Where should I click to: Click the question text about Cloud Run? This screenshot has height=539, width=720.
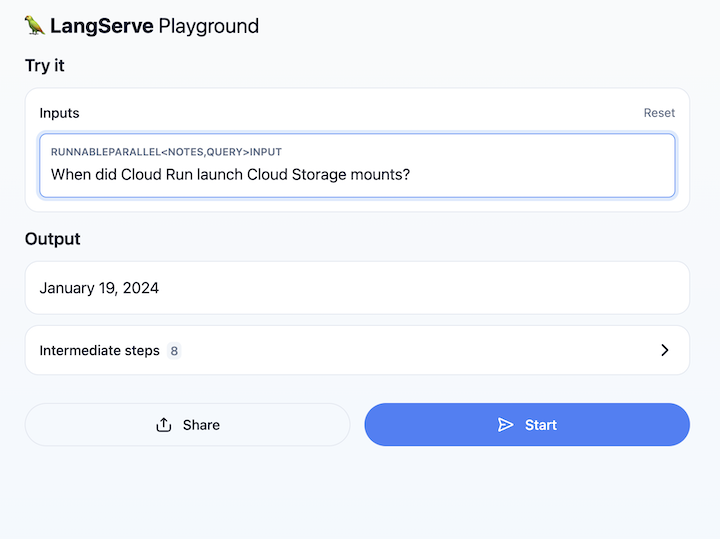[230, 175]
